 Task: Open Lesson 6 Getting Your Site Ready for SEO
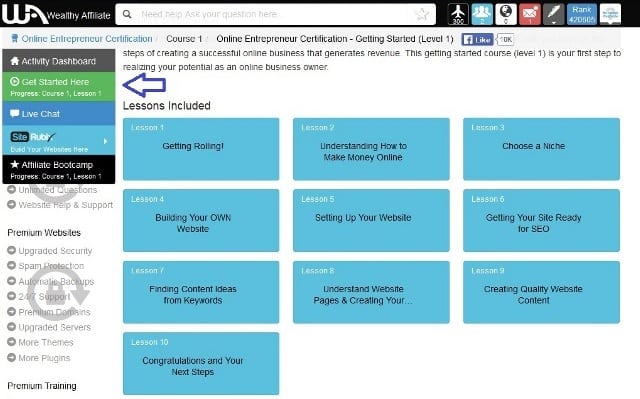point(541,220)
